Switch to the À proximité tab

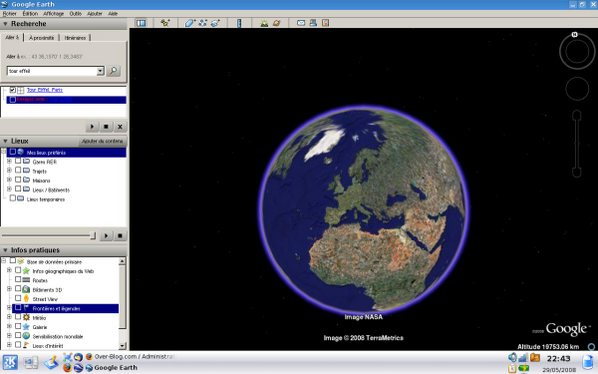click(x=42, y=38)
